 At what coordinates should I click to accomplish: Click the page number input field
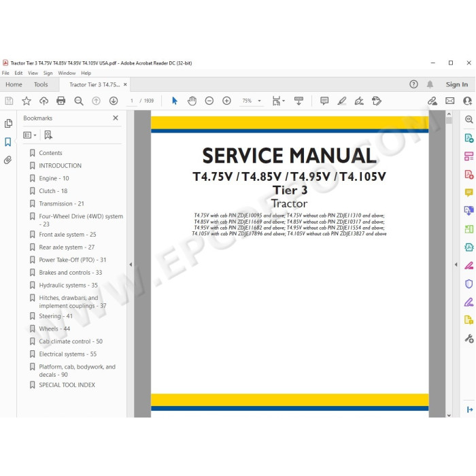pos(132,101)
